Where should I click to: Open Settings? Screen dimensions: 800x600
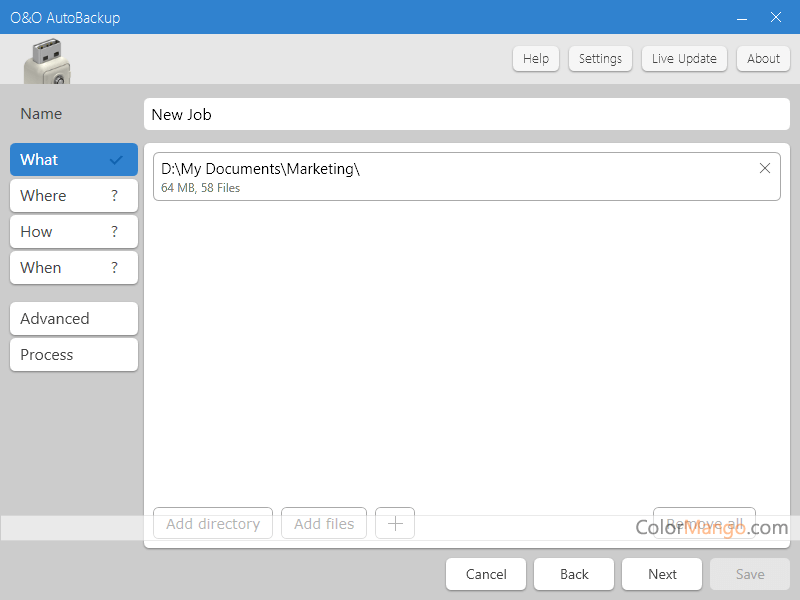click(x=600, y=59)
